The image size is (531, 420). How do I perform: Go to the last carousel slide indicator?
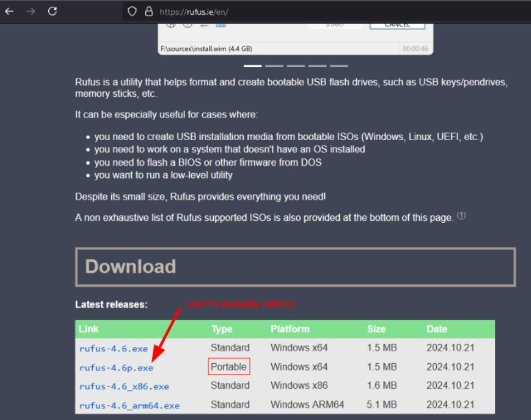[338, 66]
